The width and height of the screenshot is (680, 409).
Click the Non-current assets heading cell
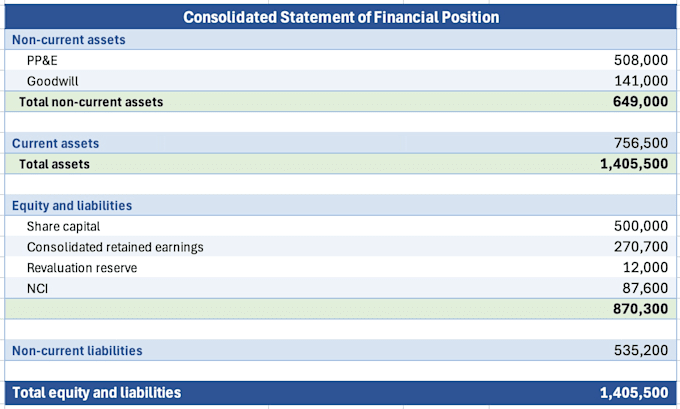pyautogui.click(x=69, y=40)
